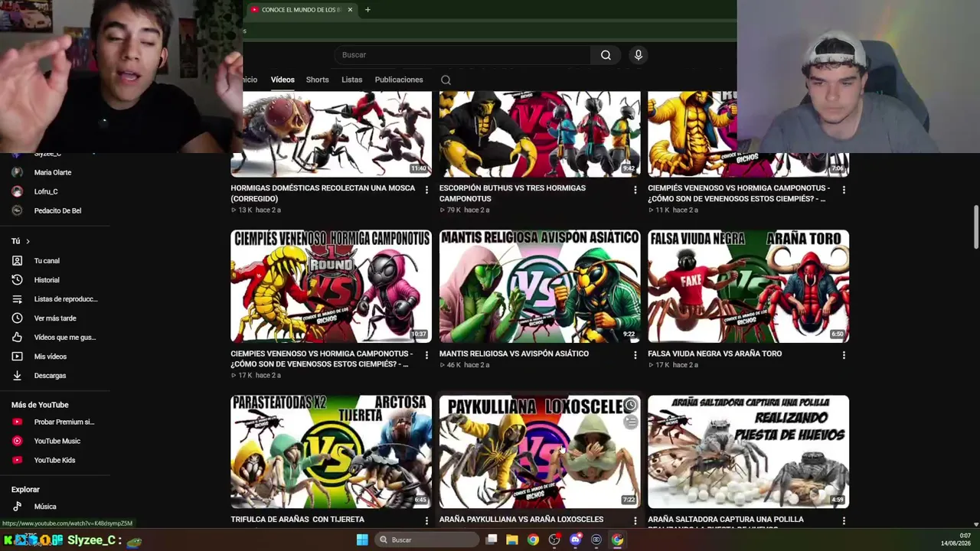This screenshot has height=551, width=980.
Task: Open options for Trifulca de Arañas video
Action: 426,520
